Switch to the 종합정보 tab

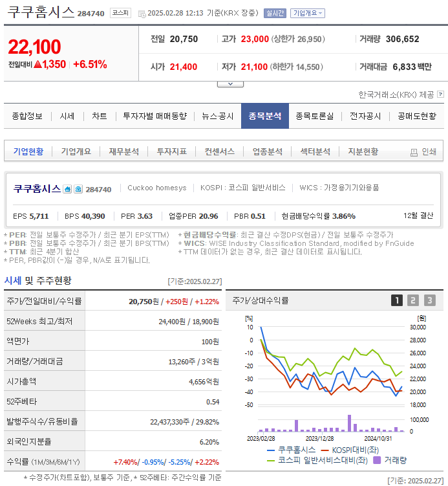(x=27, y=116)
